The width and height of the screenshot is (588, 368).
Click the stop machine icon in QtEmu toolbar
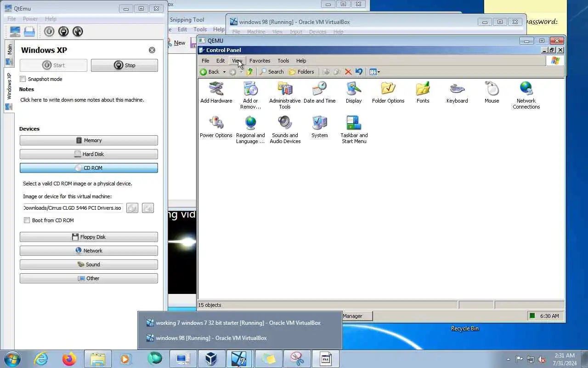(63, 31)
